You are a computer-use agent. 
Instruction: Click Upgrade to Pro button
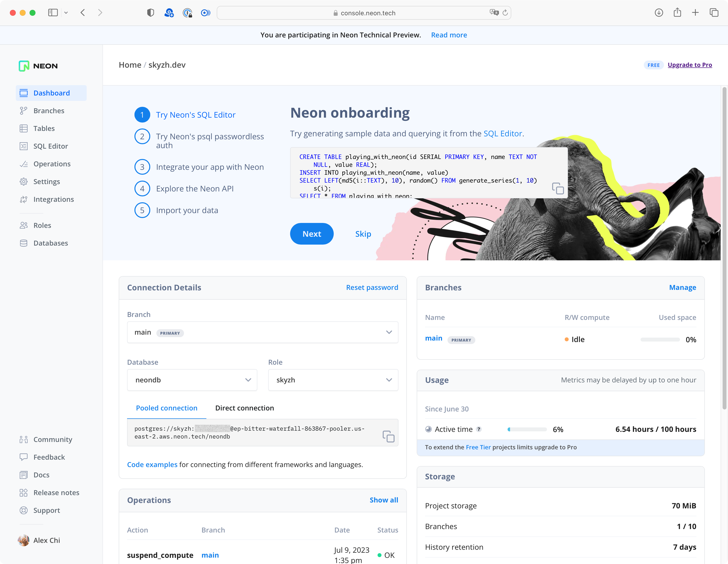[x=690, y=65]
